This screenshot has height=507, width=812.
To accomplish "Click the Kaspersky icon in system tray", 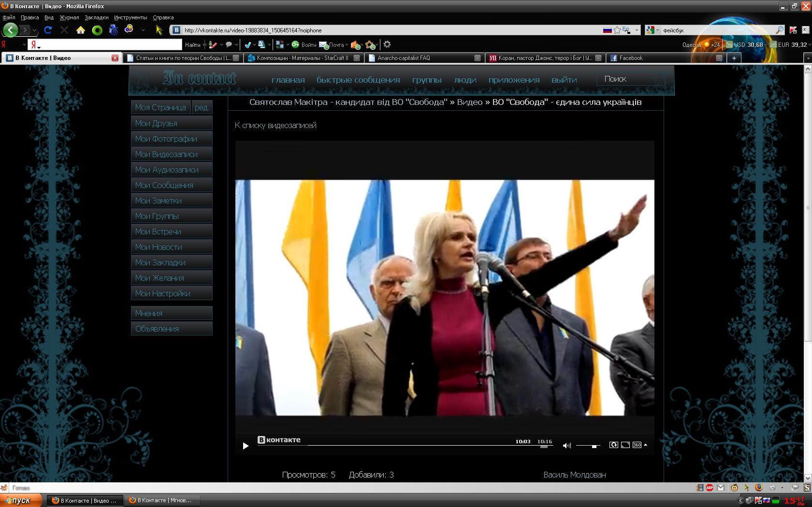I will click(758, 500).
